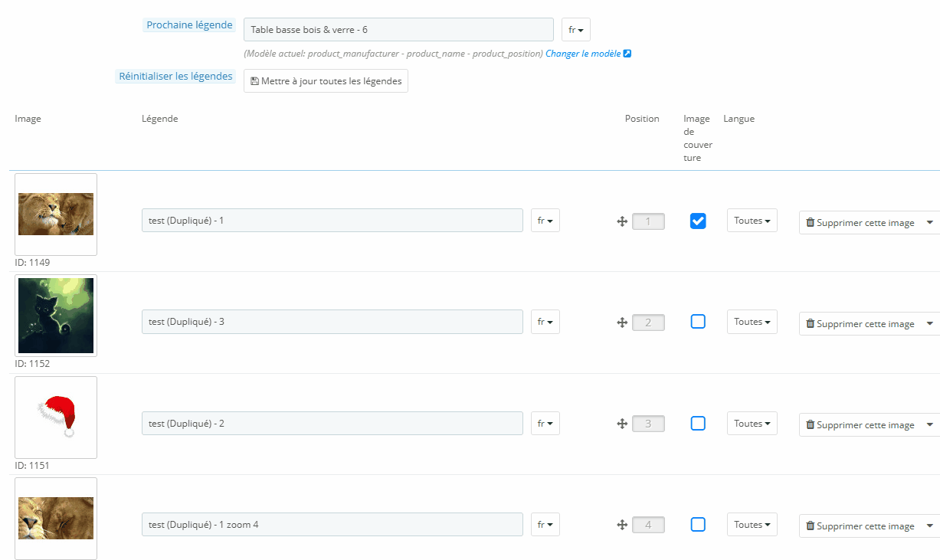Click the move handle icon for position 3

coord(622,424)
